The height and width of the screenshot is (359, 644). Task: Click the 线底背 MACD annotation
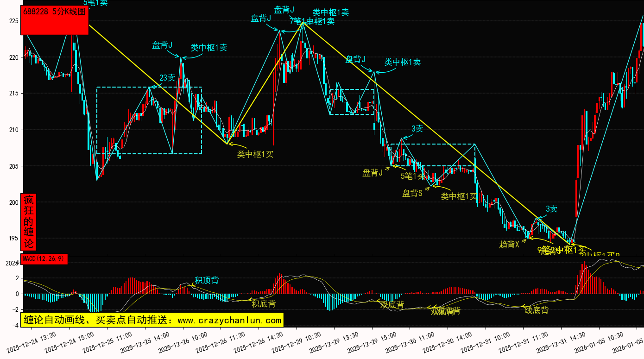pos(536,310)
